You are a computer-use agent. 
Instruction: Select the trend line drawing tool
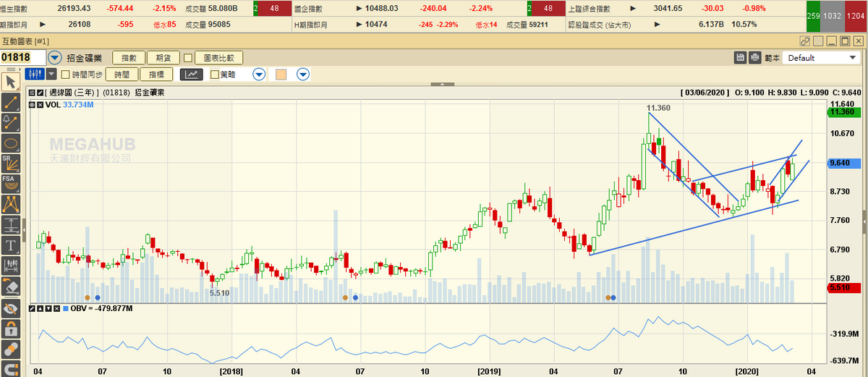[11, 101]
